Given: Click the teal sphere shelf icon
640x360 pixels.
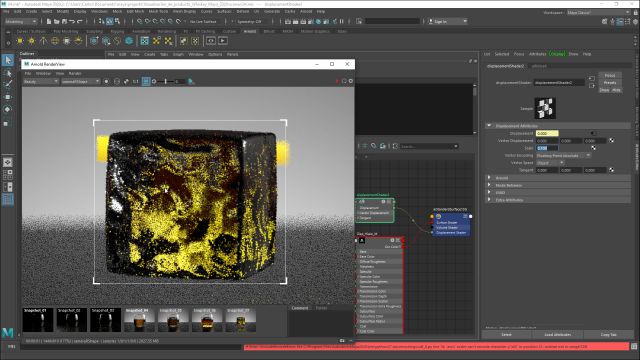Looking at the screenshot, I should pos(129,41).
